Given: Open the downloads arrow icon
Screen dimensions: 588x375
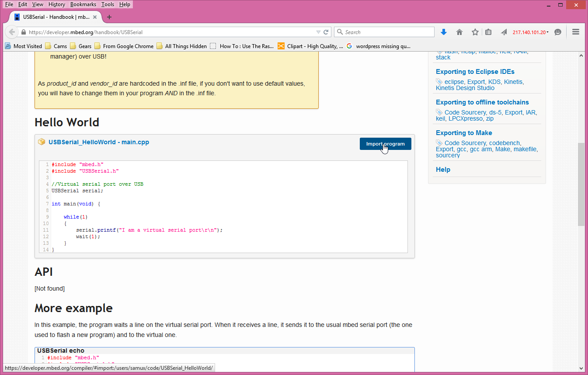Looking at the screenshot, I should (x=444, y=32).
